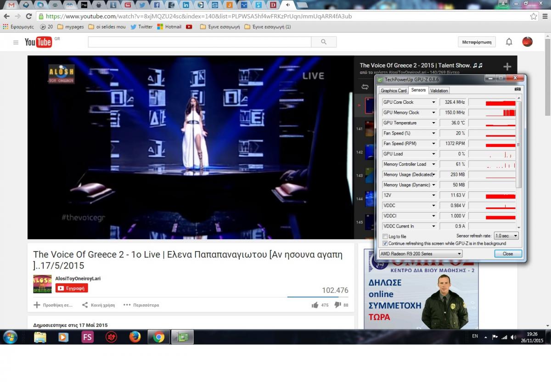Screen dimensions: 551x392
Task: Toggle the playlist repeat loop icon
Action: coord(365,87)
